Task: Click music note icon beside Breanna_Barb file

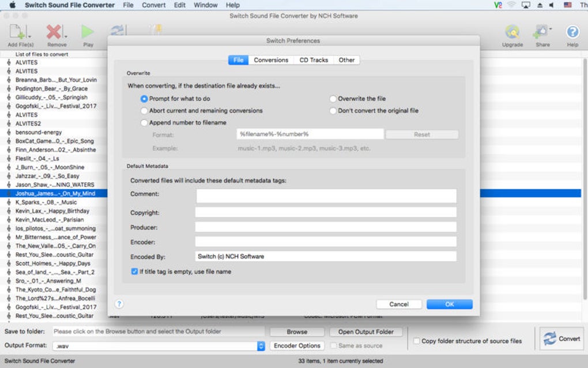Action: coord(9,80)
